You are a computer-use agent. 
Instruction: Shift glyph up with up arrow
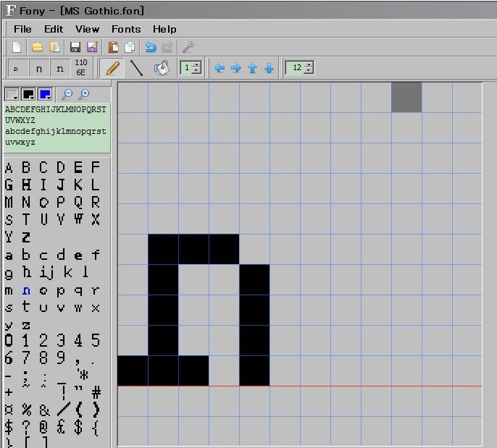click(x=252, y=68)
